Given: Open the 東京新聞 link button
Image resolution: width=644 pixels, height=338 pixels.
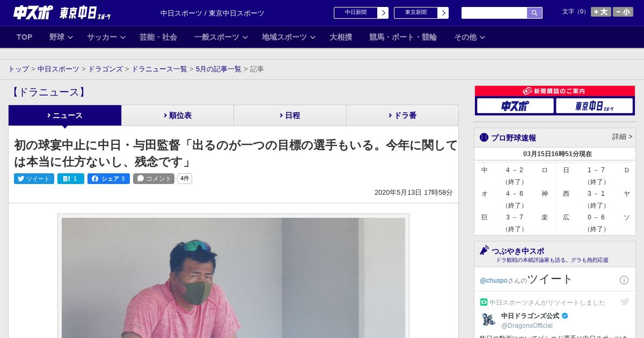Looking at the screenshot, I should pyautogui.click(x=416, y=13).
